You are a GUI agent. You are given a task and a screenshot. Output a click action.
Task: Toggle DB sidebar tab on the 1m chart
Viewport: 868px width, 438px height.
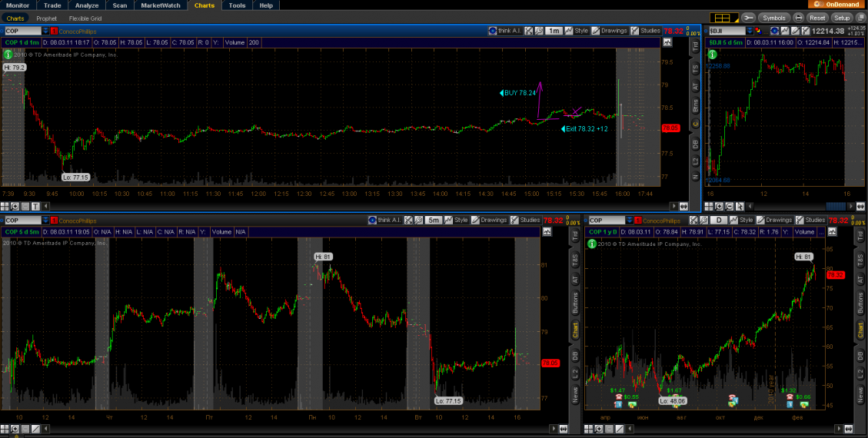[x=695, y=144]
